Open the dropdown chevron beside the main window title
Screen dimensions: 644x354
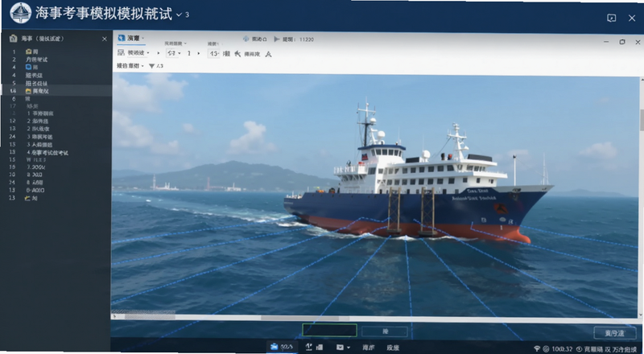(x=179, y=14)
